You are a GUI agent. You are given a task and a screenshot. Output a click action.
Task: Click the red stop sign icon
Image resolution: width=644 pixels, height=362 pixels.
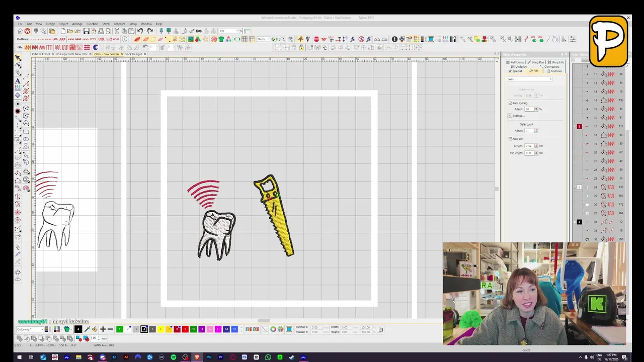pos(316,39)
